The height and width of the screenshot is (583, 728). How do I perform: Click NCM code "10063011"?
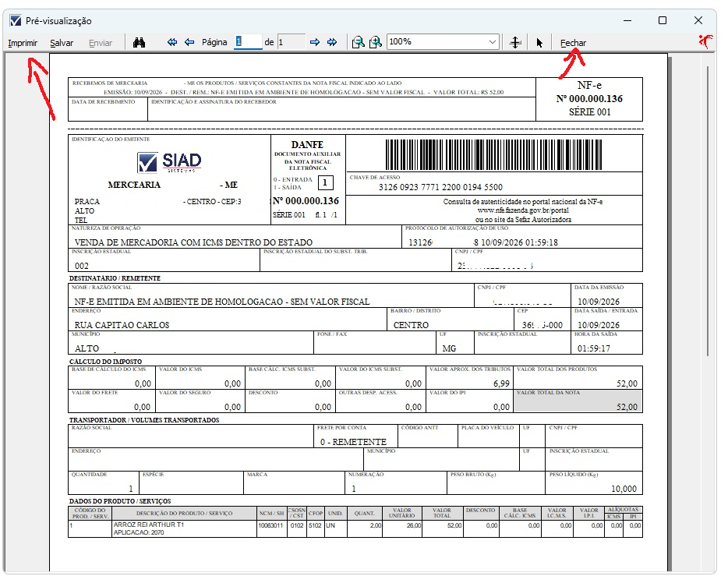[270, 525]
